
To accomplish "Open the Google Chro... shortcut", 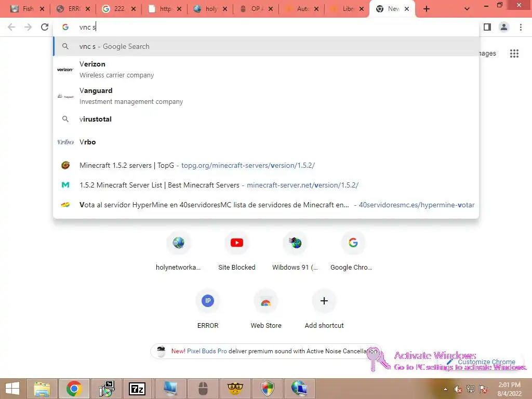I will click(x=353, y=252).
